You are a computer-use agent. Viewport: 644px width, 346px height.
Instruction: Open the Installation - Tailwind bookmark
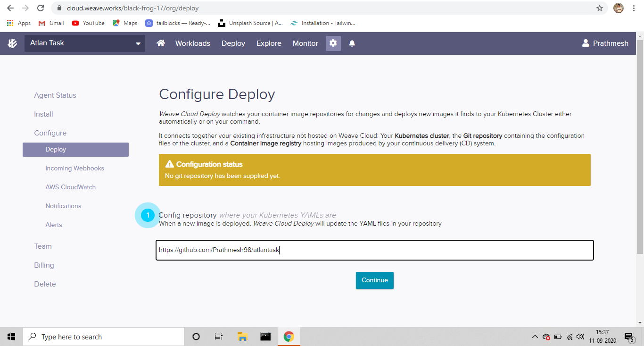(x=323, y=23)
